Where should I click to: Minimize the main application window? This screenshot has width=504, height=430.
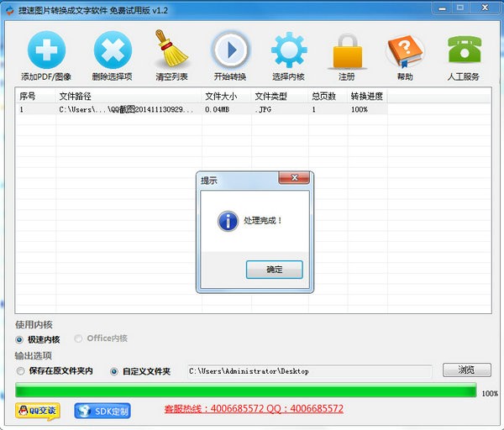click(x=443, y=8)
